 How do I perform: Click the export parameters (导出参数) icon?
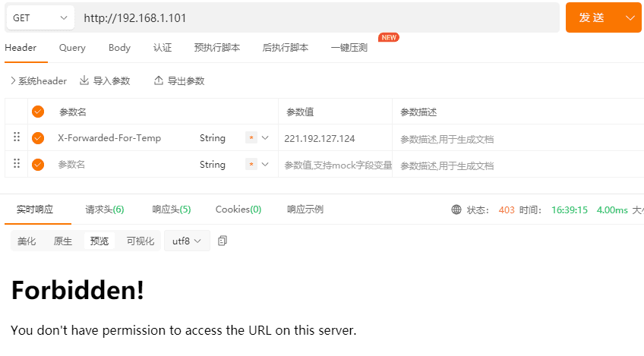click(x=159, y=80)
